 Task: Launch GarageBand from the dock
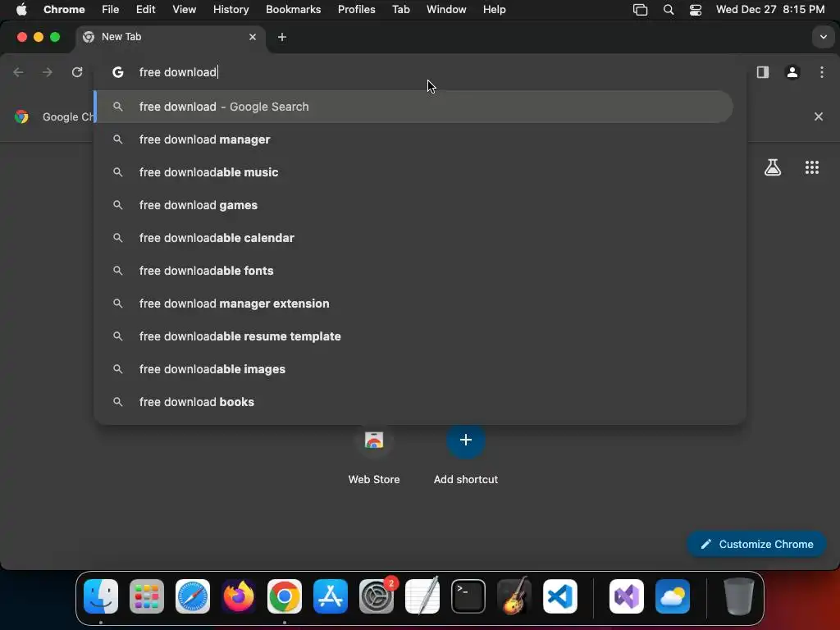[514, 596]
